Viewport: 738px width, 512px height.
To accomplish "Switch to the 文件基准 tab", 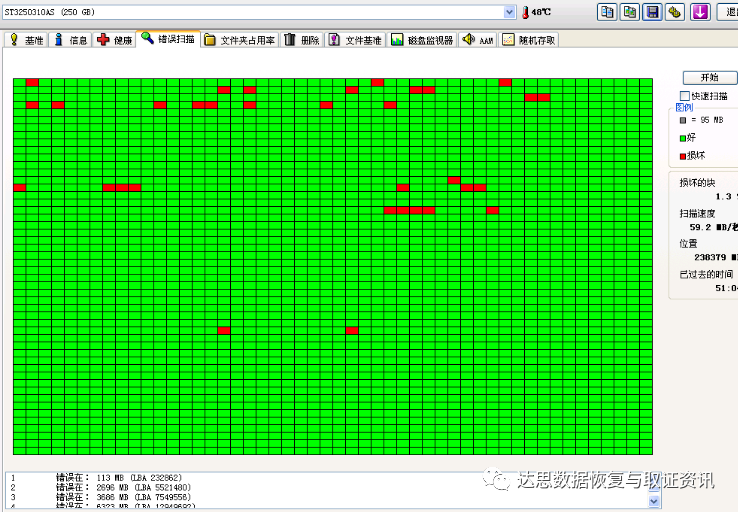I will coord(355,40).
